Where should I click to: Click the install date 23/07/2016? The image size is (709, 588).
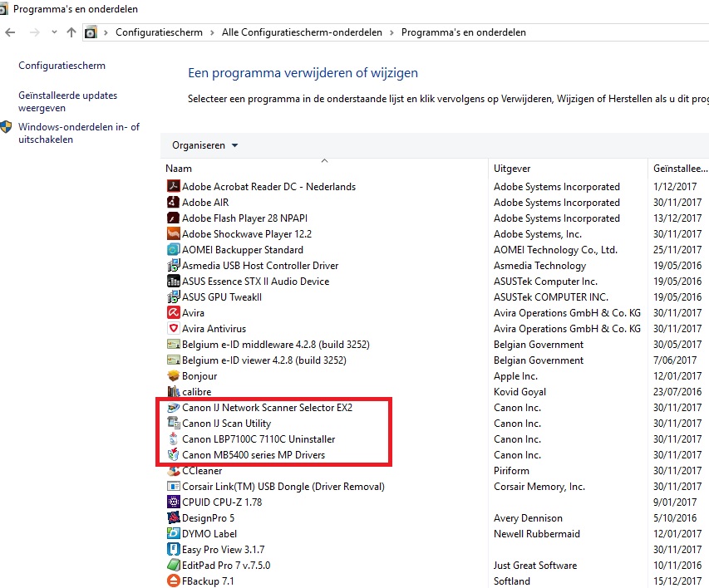point(677,391)
